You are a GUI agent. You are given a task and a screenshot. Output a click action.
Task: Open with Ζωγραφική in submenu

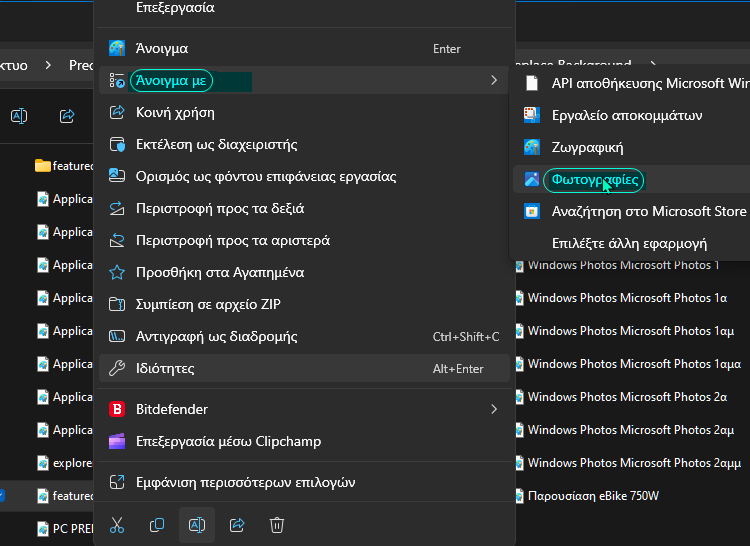click(x=631, y=147)
